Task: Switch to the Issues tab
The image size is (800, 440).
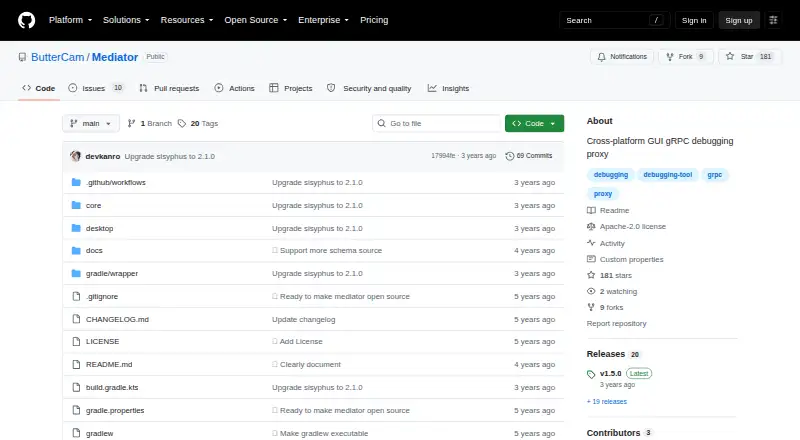Action: (96, 88)
